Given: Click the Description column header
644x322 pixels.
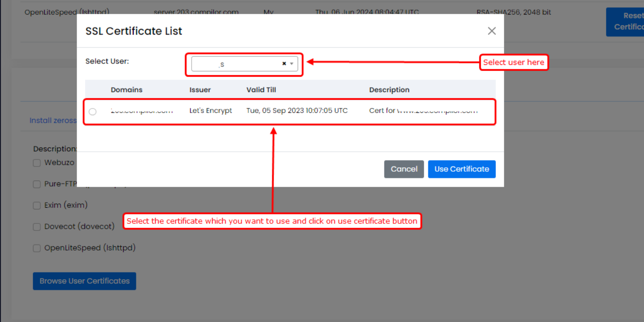Looking at the screenshot, I should (389, 90).
